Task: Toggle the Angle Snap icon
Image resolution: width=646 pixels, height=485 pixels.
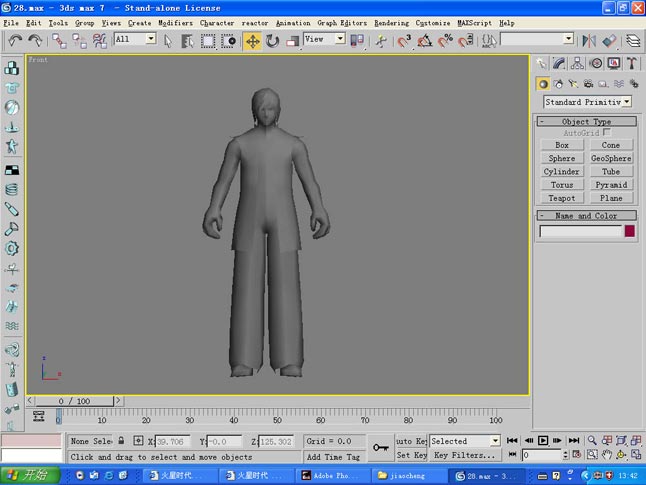Action: pyautogui.click(x=424, y=41)
